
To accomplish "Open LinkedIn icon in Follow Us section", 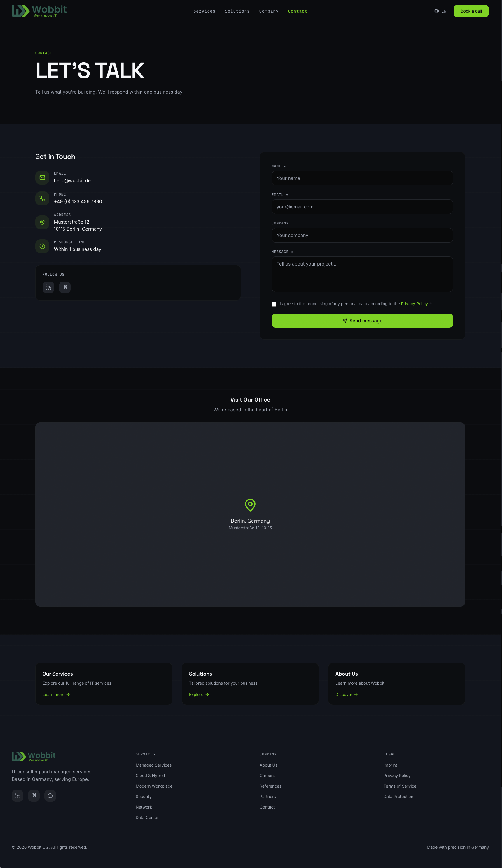I will coord(48,287).
